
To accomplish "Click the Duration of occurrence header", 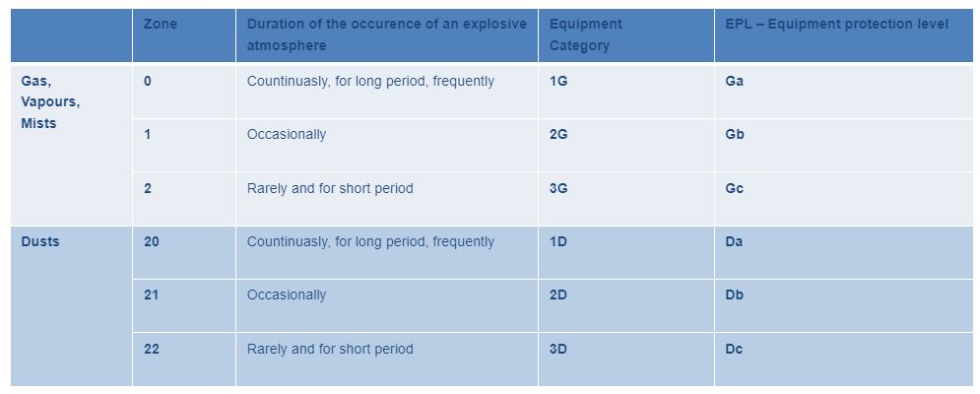I will point(386,34).
